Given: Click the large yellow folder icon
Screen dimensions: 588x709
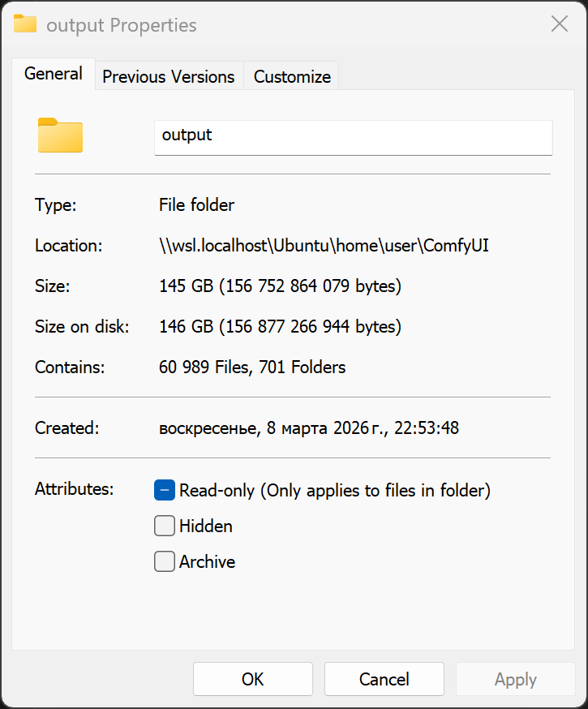Looking at the screenshot, I should click(60, 135).
